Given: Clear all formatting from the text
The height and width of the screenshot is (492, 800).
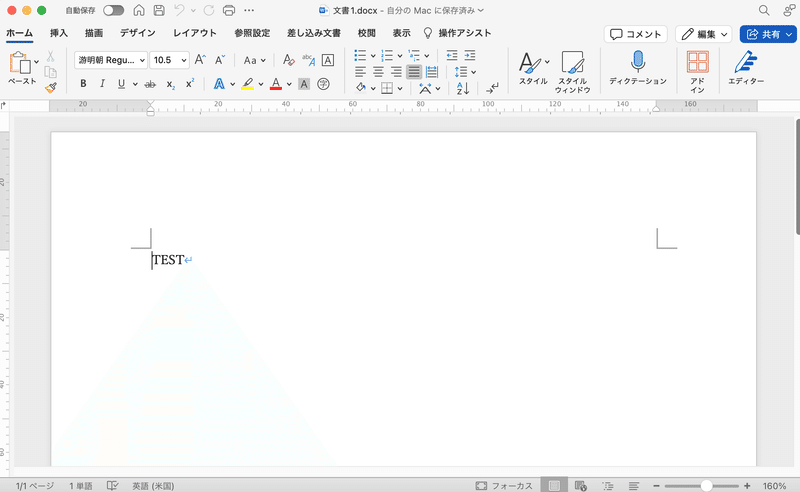Looking at the screenshot, I should coord(289,60).
